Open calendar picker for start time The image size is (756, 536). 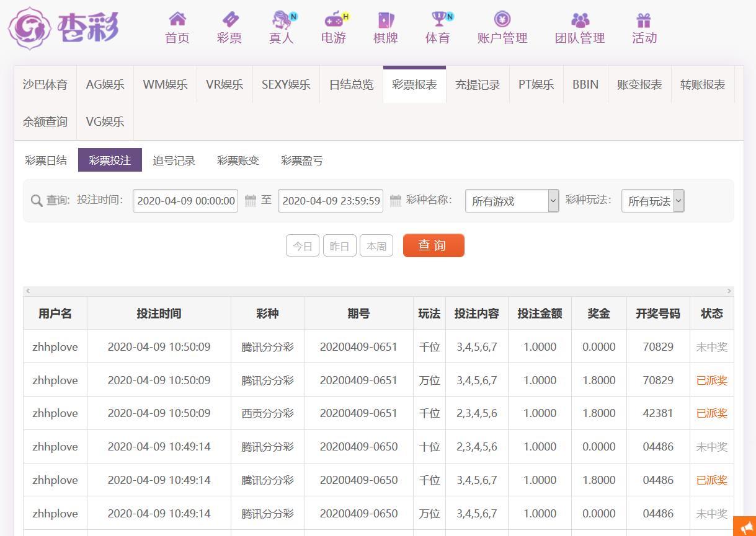(251, 201)
